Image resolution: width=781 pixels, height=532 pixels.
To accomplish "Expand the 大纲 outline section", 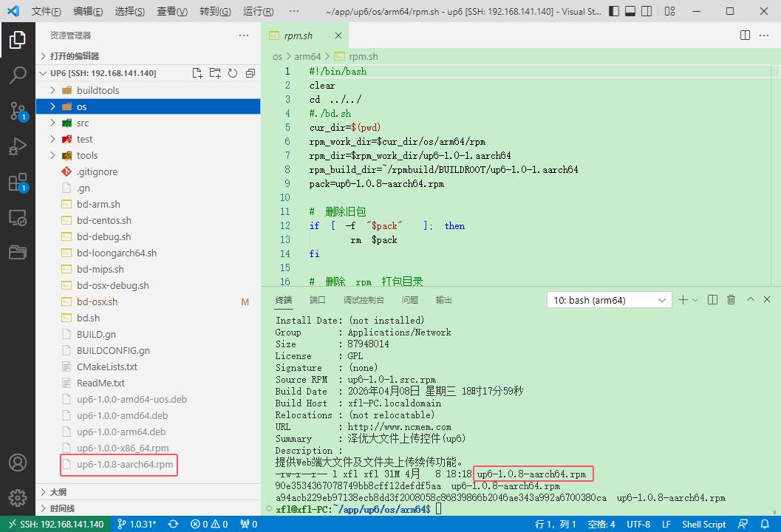I will 58,492.
